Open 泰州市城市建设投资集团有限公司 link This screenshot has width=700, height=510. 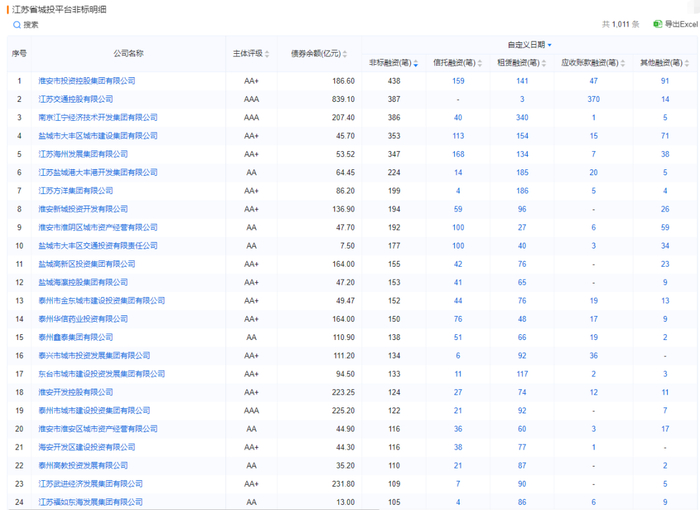click(94, 410)
